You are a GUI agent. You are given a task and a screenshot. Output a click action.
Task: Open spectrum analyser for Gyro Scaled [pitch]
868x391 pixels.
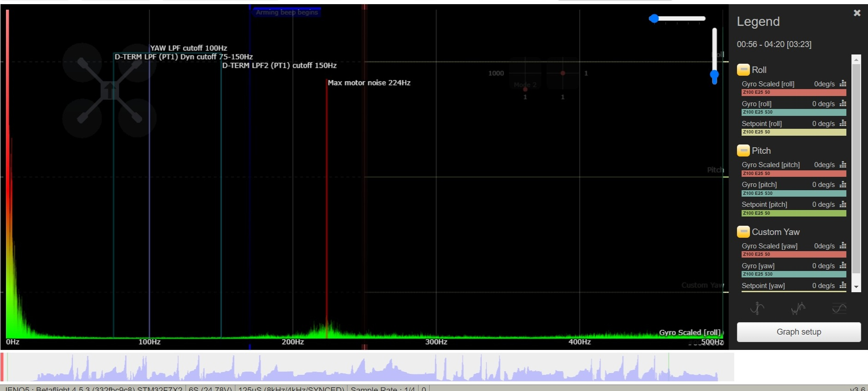tap(843, 164)
